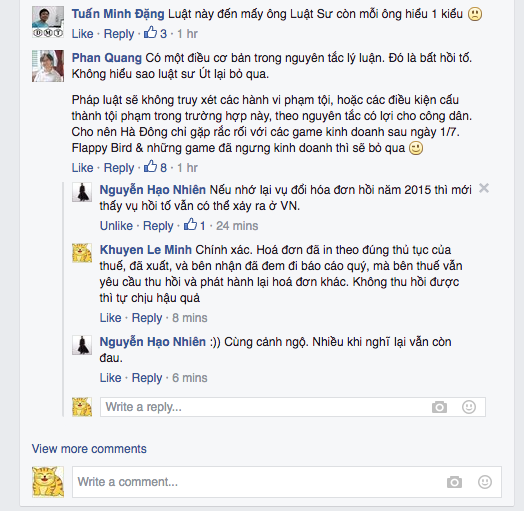
Task: Click in the Write a comment field
Action: point(287,482)
